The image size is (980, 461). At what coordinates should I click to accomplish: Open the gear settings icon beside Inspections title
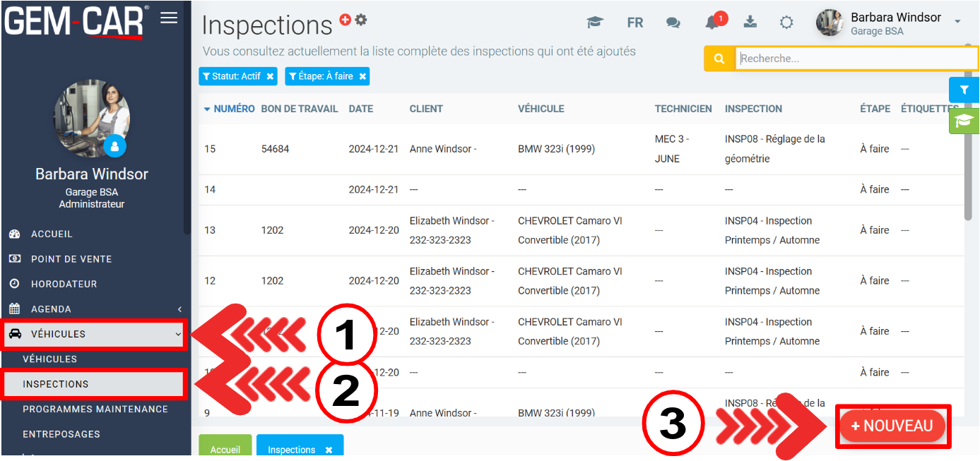pos(361,20)
